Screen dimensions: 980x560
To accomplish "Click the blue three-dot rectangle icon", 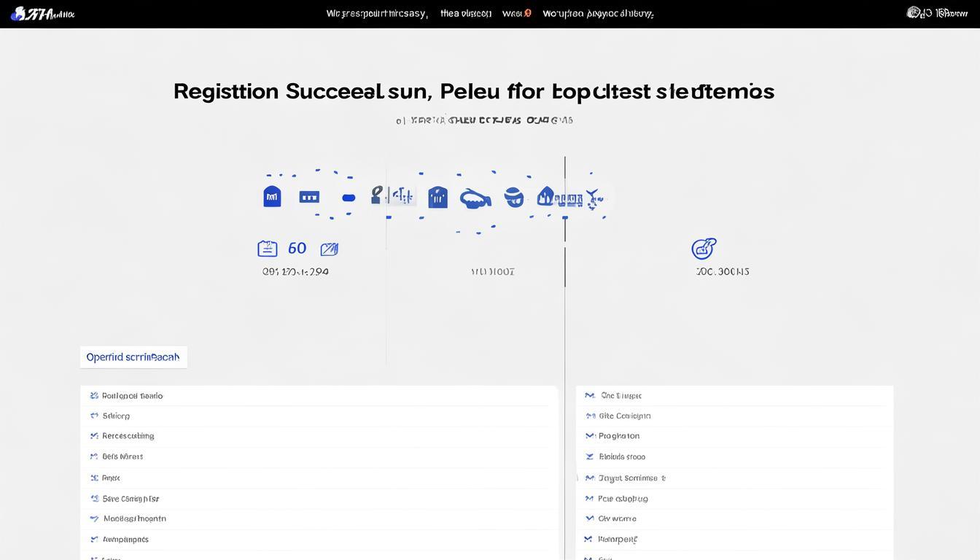I will 309,197.
